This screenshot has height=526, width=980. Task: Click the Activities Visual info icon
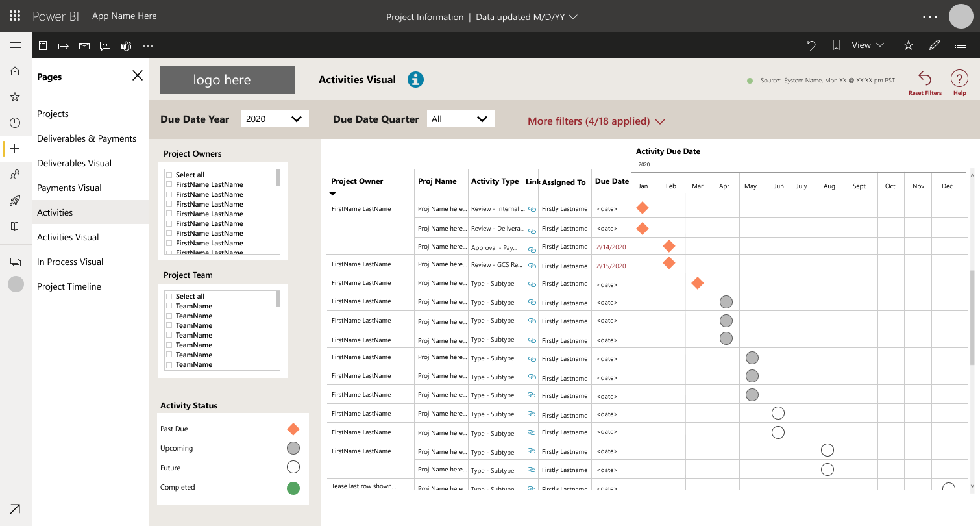pos(415,79)
